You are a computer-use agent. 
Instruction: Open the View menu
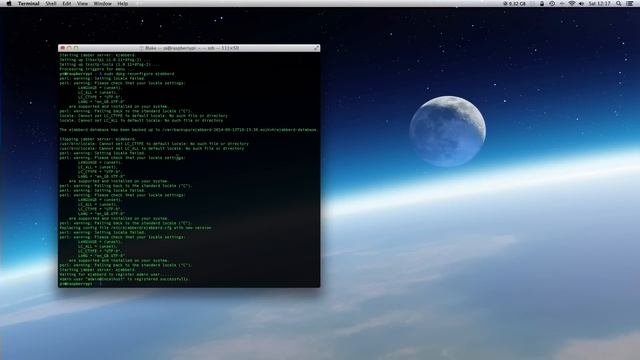[x=82, y=3]
